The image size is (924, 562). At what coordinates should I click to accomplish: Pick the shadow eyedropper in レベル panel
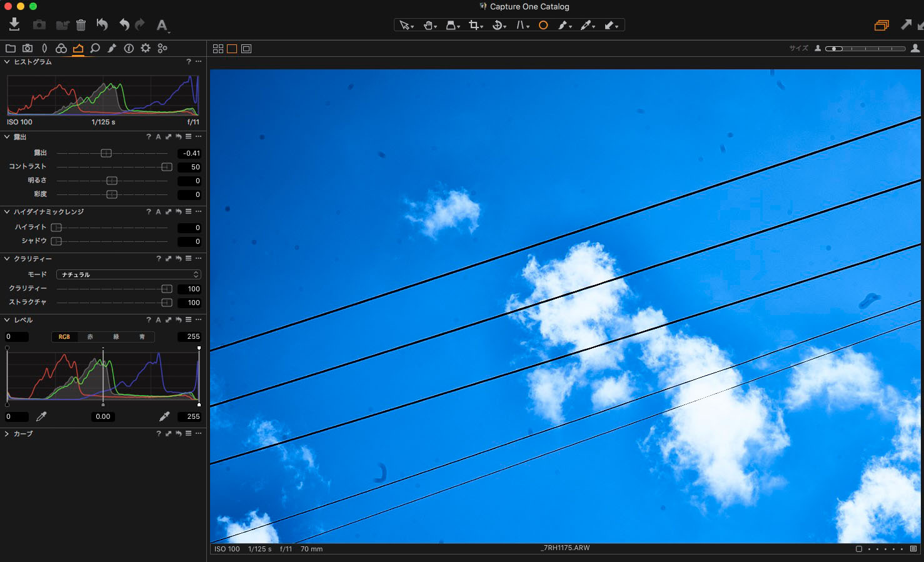click(41, 416)
